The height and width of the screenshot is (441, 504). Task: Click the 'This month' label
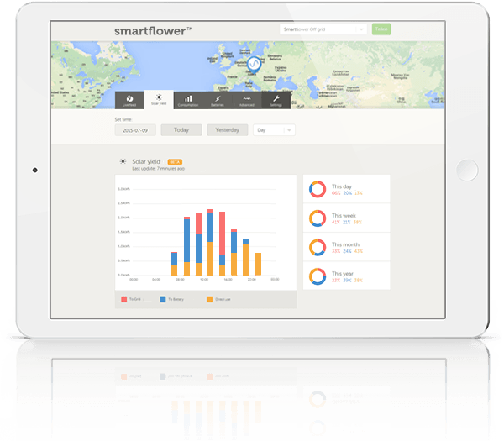[345, 244]
